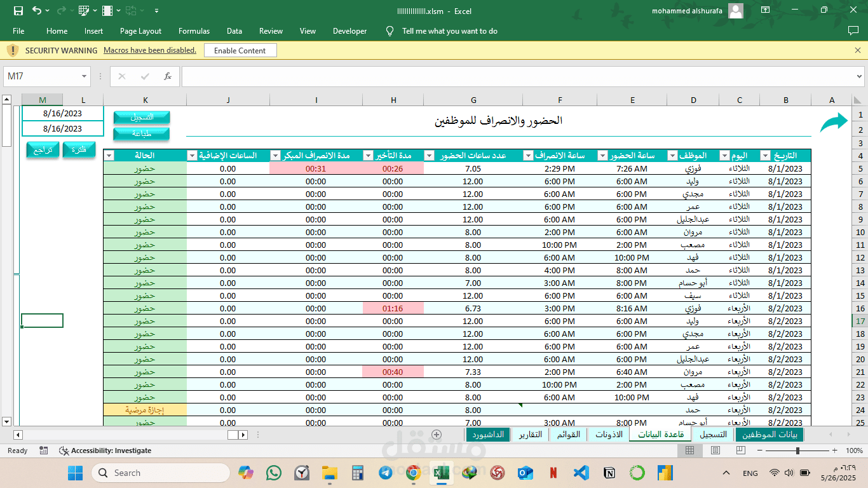Viewport: 868px width, 488px height.
Task: Switch to الاذونات sheet tab
Action: (609, 435)
